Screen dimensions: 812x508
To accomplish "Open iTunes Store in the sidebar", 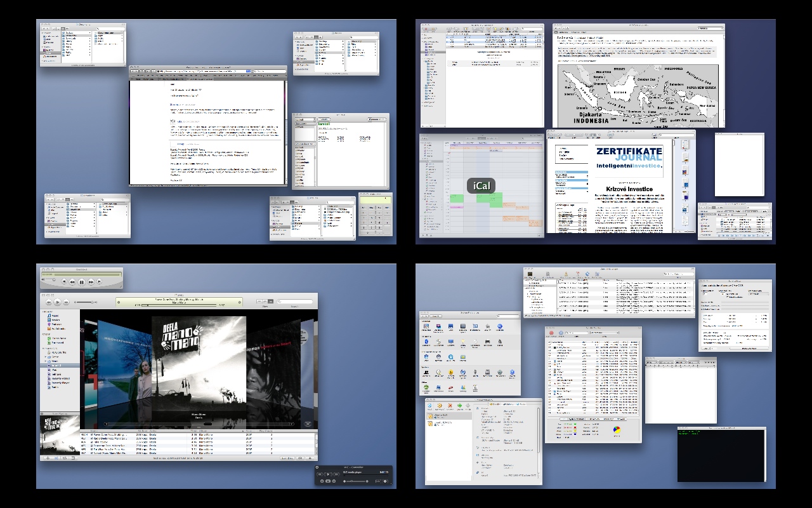I will tap(58, 338).
